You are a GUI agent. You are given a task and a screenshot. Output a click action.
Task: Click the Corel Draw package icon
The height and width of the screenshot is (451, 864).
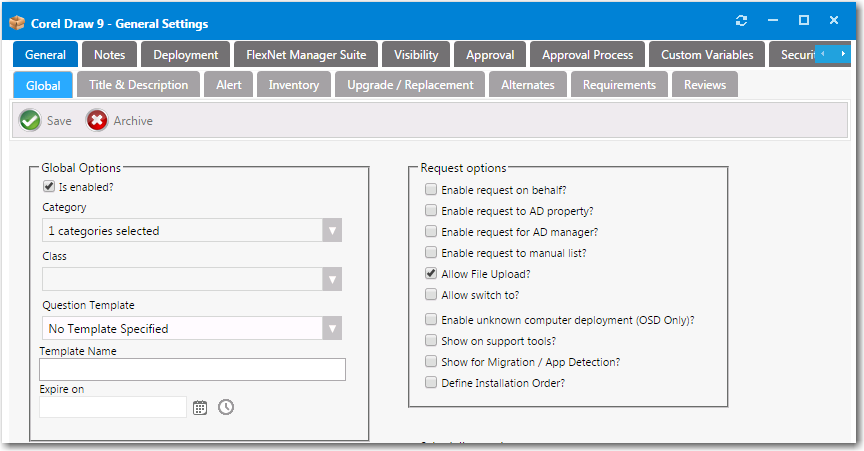[x=17, y=22]
